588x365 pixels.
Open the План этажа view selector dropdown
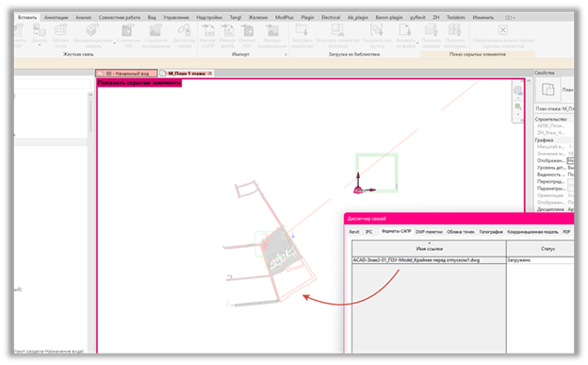[x=554, y=108]
